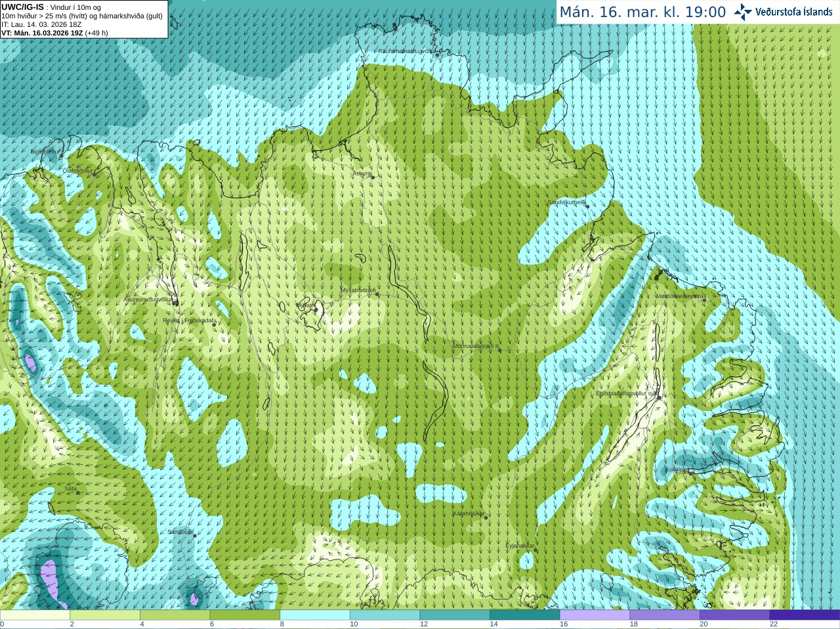Select the Mývatn station marker
Image resolution: width=840 pixels, height=629 pixels.
(x=316, y=309)
